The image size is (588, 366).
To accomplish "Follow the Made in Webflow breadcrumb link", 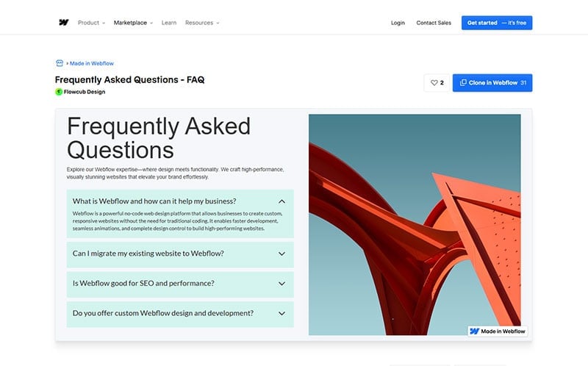I will pos(91,64).
